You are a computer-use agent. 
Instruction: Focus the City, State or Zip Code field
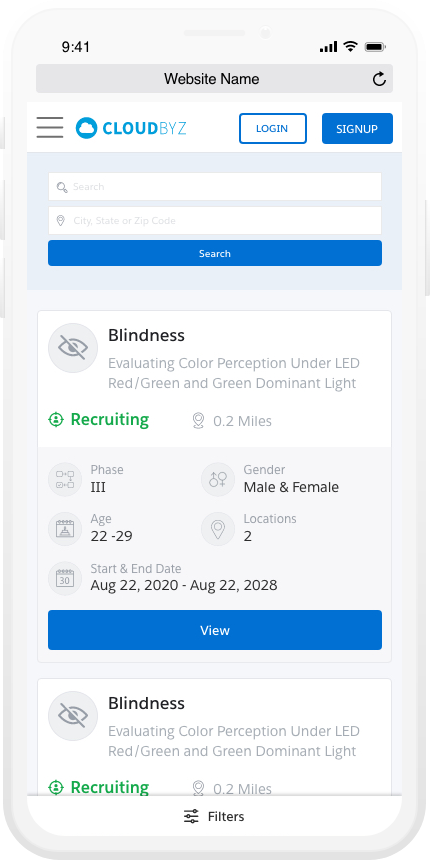(214, 220)
